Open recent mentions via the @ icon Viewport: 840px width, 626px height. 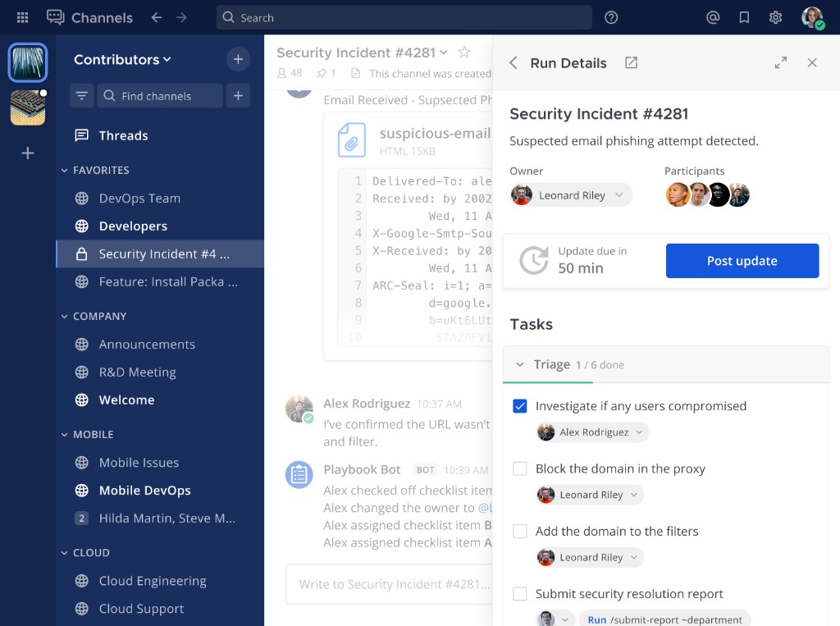[x=713, y=18]
